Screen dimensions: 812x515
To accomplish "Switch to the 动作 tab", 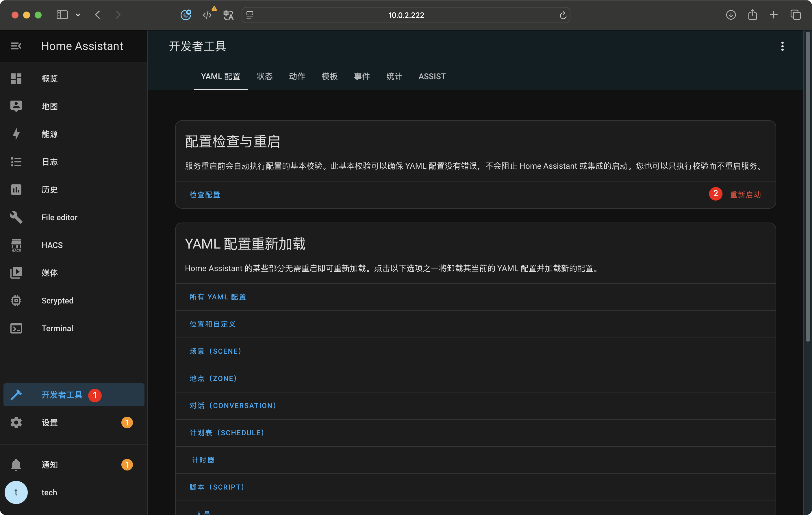I will coord(297,77).
